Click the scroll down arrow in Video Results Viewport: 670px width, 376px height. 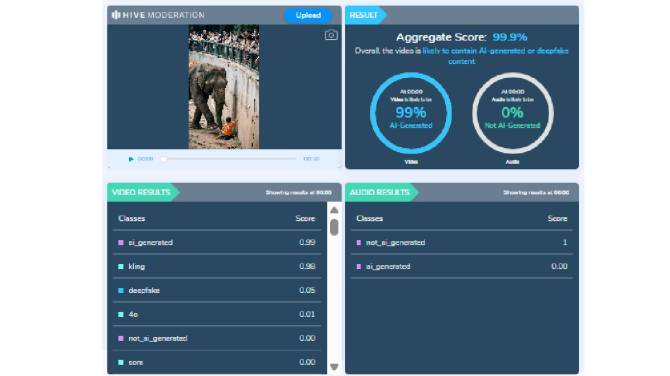(334, 367)
